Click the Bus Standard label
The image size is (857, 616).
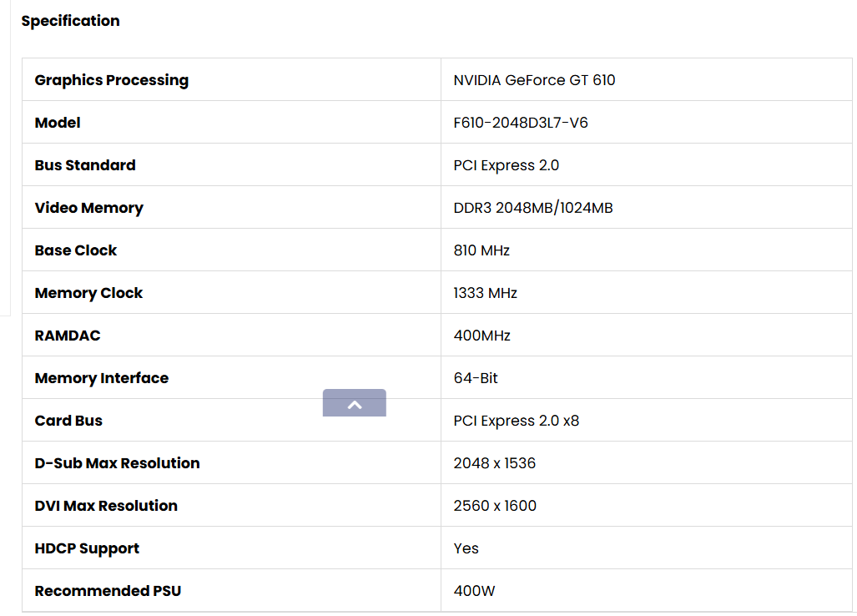[85, 165]
